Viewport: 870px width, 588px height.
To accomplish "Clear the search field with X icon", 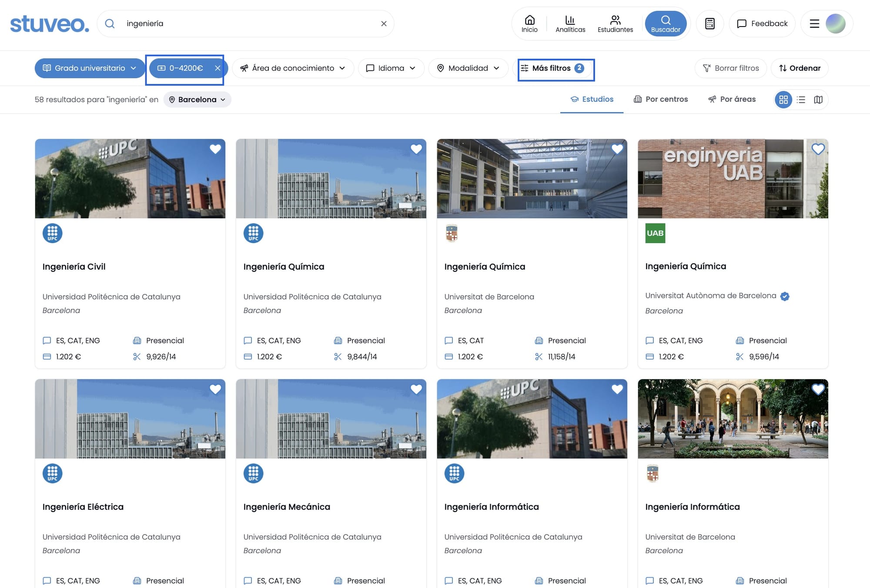I will click(x=384, y=23).
